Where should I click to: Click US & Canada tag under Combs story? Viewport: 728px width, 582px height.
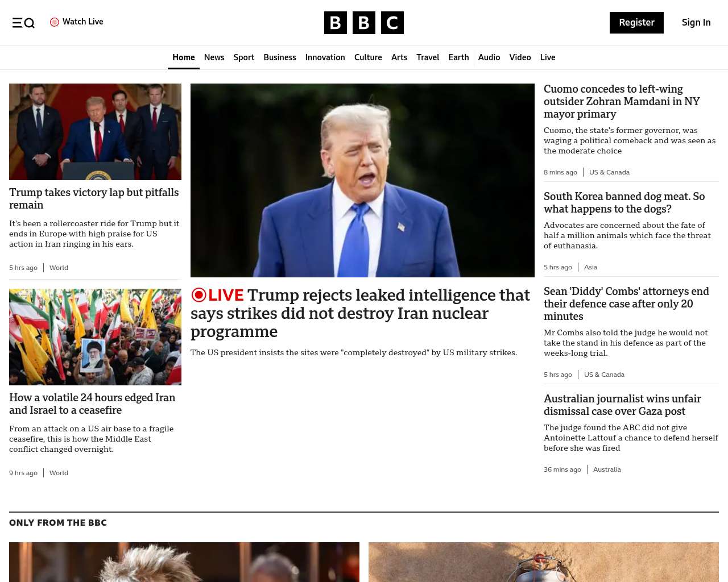604,375
